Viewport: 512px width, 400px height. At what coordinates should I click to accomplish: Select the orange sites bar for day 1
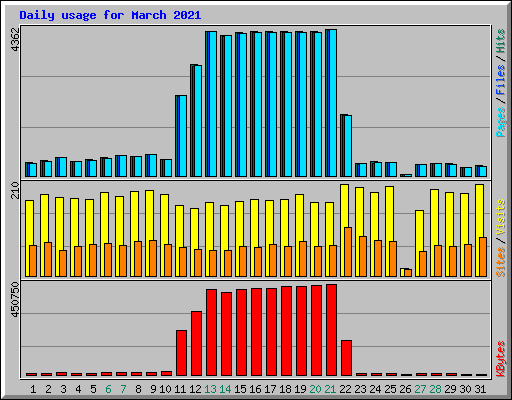[x=33, y=261]
